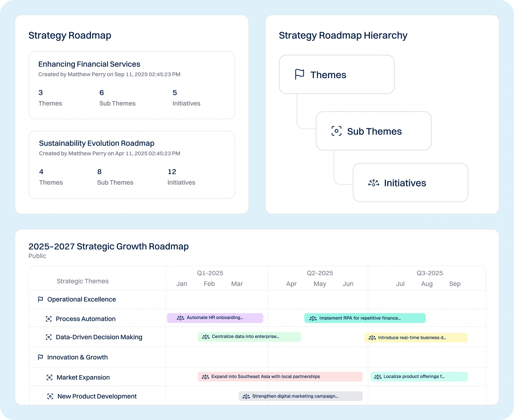
Task: Click the Strategic Themes column header
Action: 83,281
